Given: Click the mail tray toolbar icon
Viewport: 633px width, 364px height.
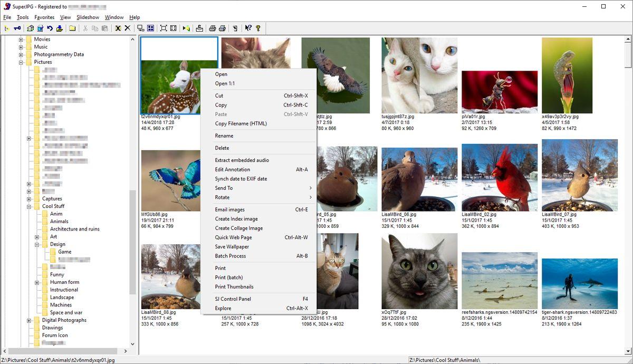Looking at the screenshot, I should 199,28.
